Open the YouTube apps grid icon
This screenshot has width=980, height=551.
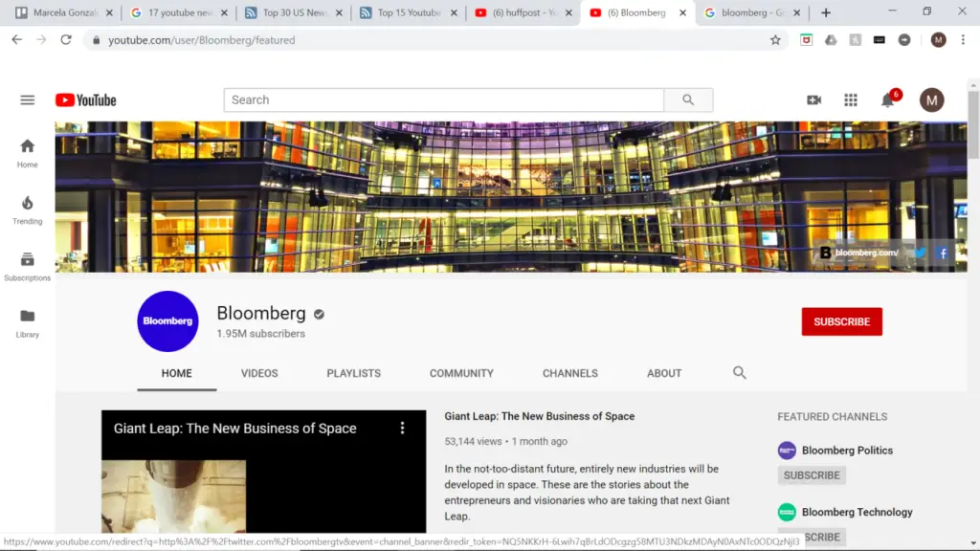pos(851,99)
